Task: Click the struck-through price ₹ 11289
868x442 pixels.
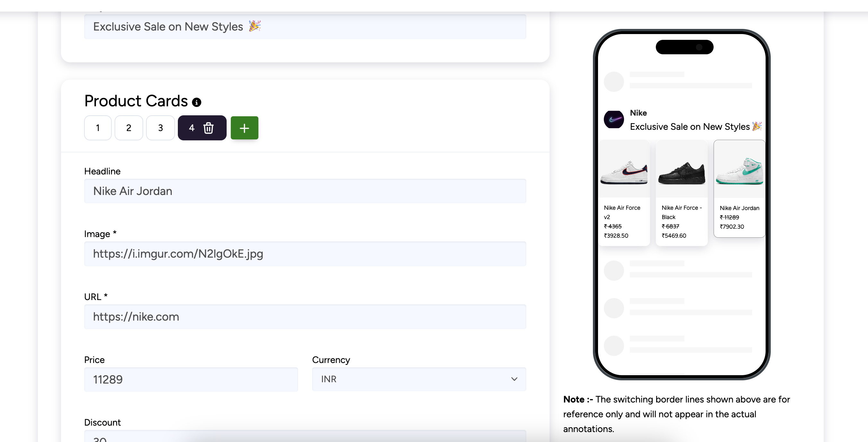Action: [729, 217]
